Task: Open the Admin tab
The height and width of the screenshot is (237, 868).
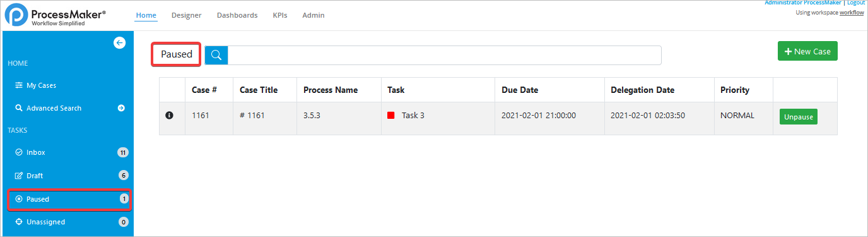Action: (314, 15)
